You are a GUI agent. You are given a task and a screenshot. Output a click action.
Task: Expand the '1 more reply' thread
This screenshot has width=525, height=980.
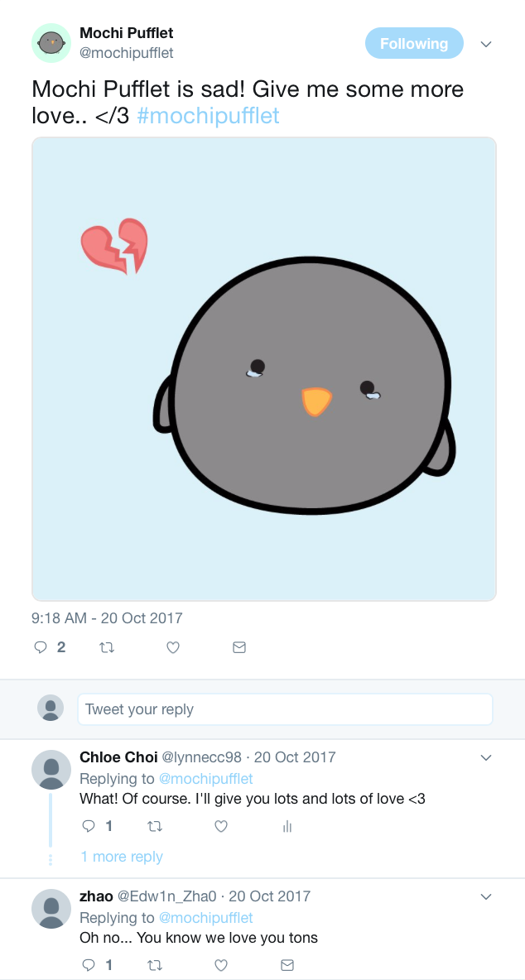122,857
